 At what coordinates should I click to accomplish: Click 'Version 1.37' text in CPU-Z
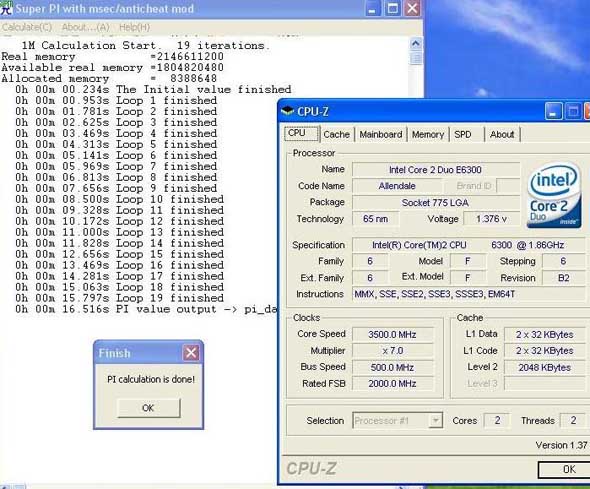(x=561, y=445)
